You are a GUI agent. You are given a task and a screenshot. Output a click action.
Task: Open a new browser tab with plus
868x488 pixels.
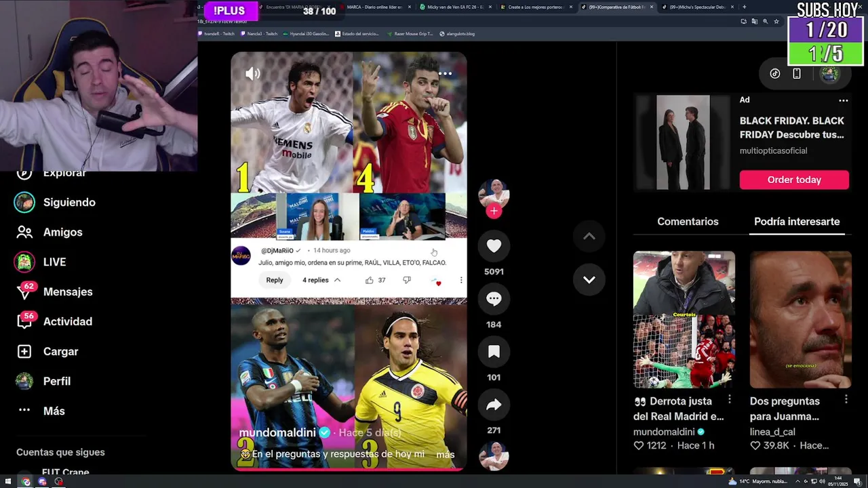coord(745,7)
